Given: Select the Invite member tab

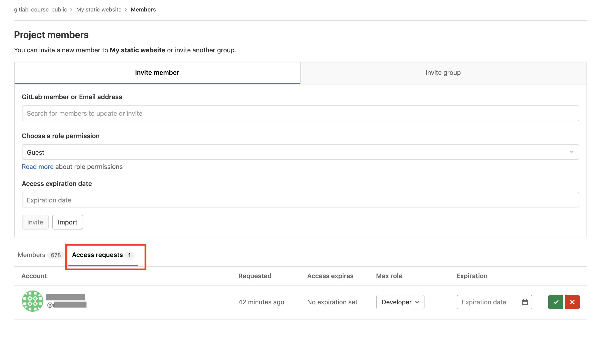Looking at the screenshot, I should coord(157,73).
